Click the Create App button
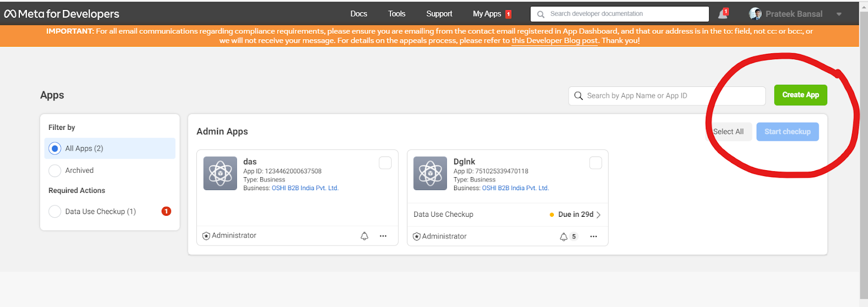Viewport: 868px width, 307px height. (x=801, y=95)
